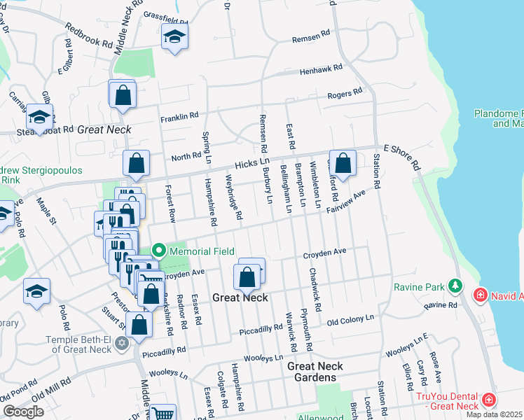Click the Fairview Ave street label
The image size is (524, 420).
pos(346,202)
